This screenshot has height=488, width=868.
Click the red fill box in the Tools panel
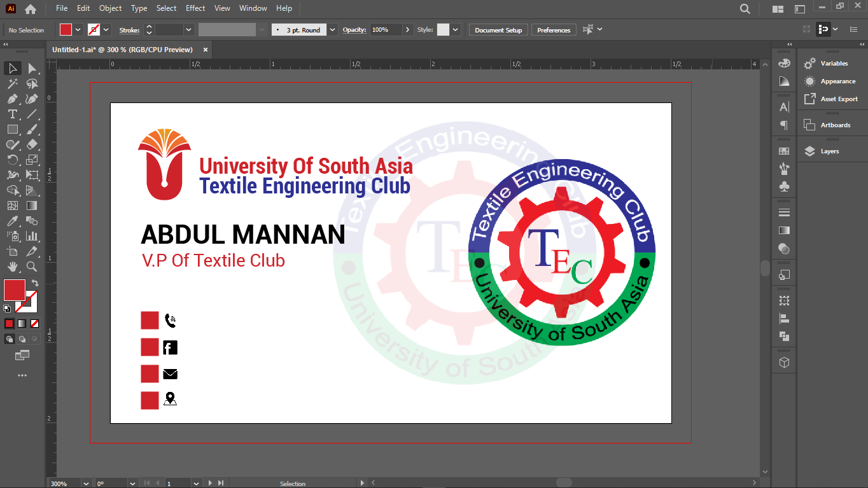[15, 290]
